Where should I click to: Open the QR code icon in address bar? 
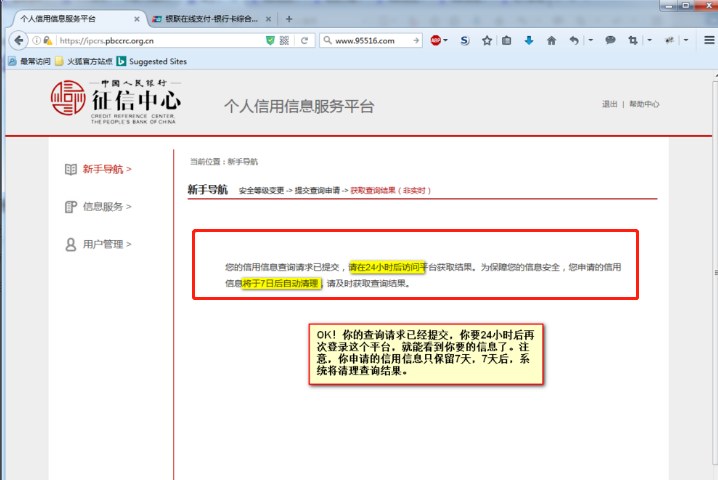pyautogui.click(x=284, y=41)
